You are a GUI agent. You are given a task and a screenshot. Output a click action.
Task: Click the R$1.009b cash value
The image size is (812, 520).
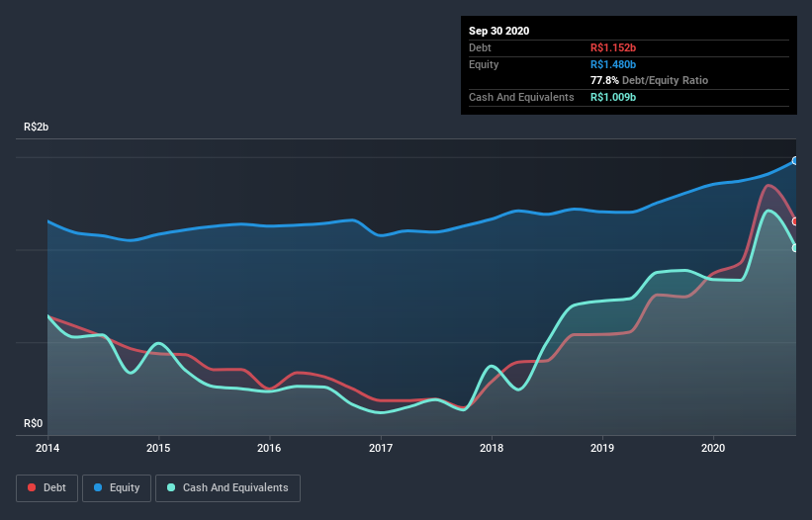[613, 97]
